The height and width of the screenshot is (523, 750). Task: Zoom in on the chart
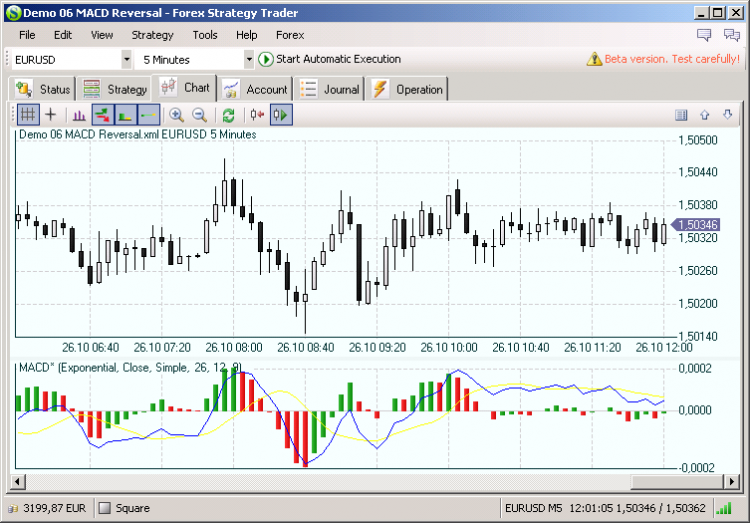click(x=176, y=115)
